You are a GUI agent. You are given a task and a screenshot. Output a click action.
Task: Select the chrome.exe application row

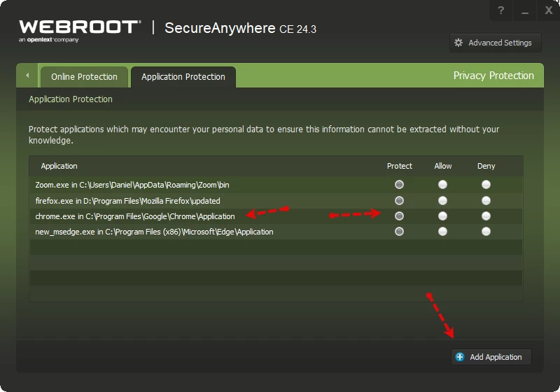point(276,216)
